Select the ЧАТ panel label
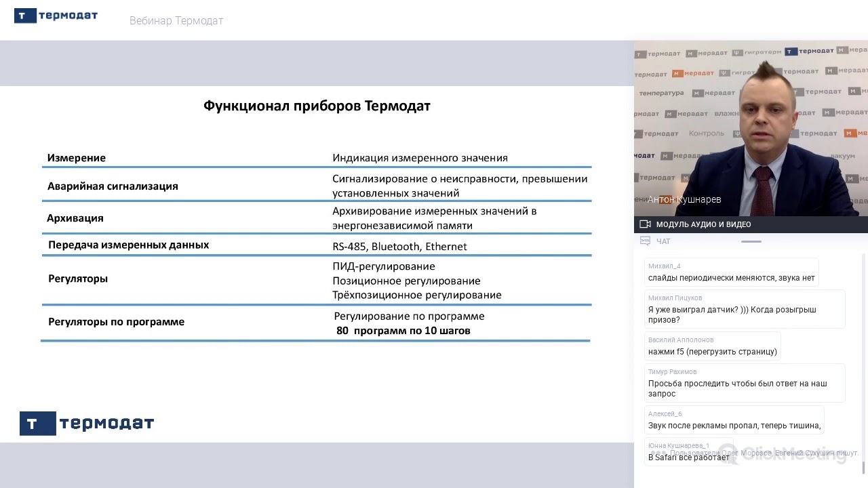The image size is (868, 488). point(663,241)
